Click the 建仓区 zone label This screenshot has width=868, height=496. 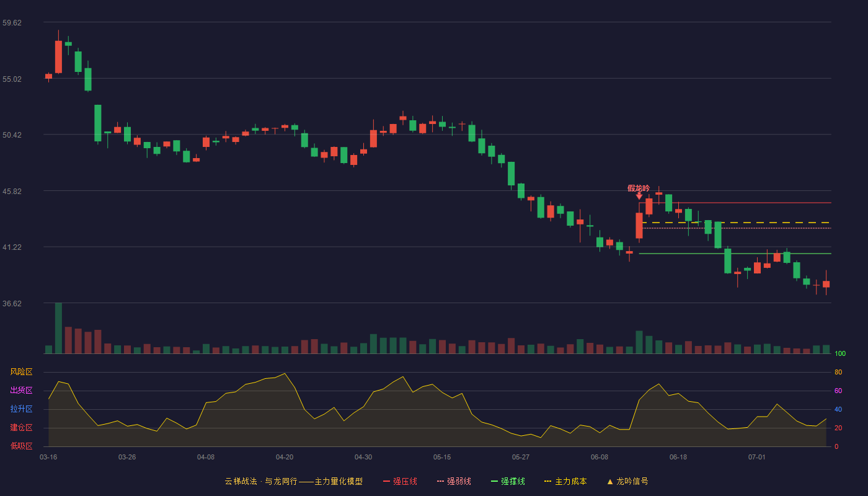pyautogui.click(x=21, y=428)
